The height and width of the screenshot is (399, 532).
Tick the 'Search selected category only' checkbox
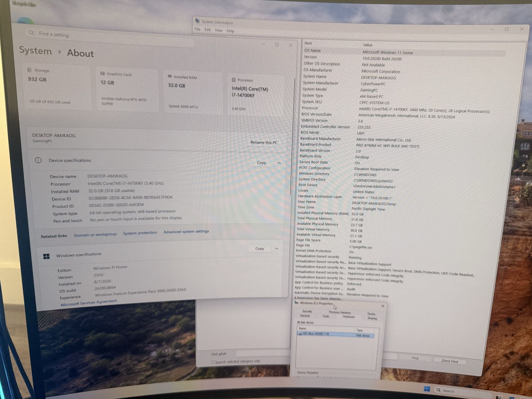(213, 362)
